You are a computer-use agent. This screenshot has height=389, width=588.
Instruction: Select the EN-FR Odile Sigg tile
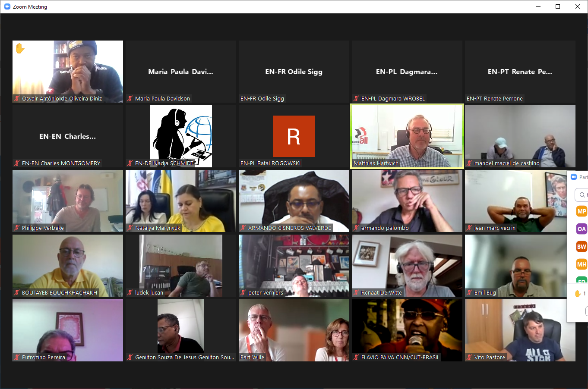294,72
